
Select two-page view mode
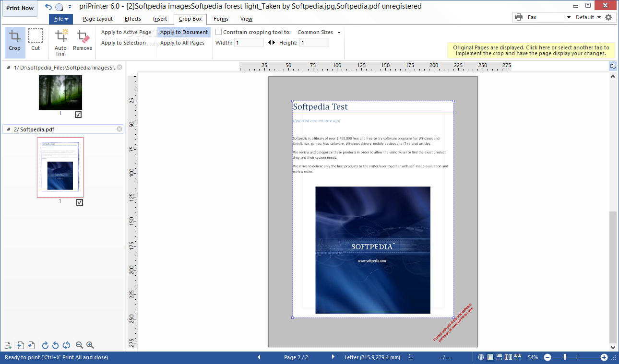pos(509,357)
